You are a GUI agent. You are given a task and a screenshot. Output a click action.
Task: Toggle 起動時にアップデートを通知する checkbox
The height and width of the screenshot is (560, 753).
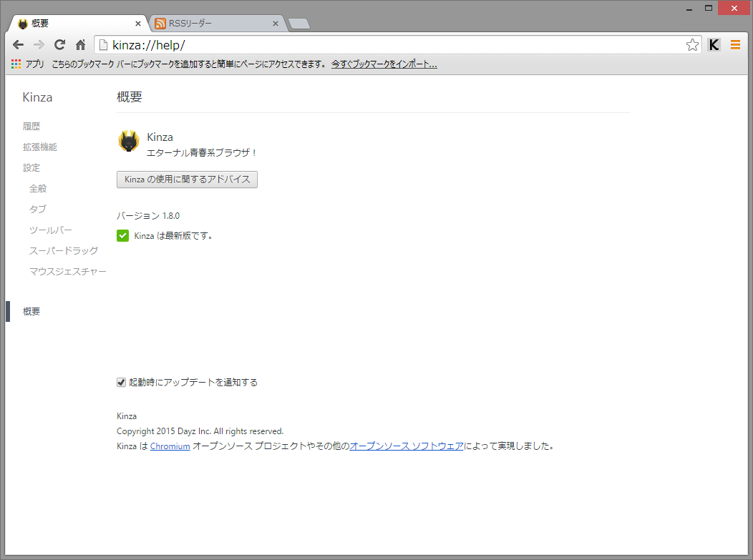point(121,382)
